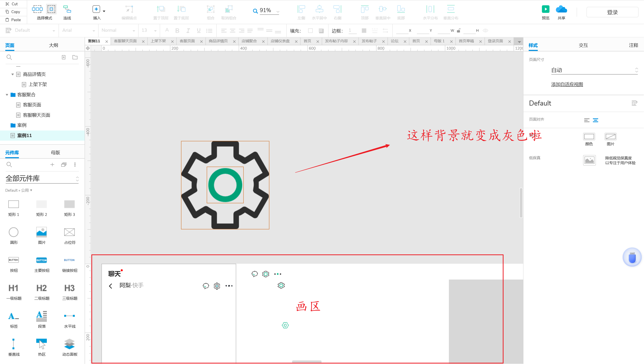The image size is (644, 364).
Task: Click the Insert plus icon
Action: (96, 9)
